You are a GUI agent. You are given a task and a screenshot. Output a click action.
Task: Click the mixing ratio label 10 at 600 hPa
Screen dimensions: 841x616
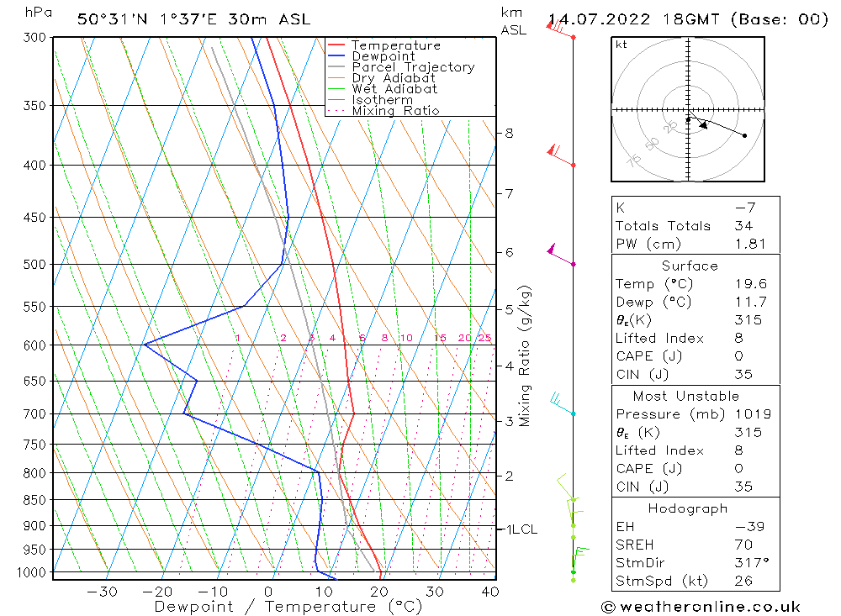point(406,338)
